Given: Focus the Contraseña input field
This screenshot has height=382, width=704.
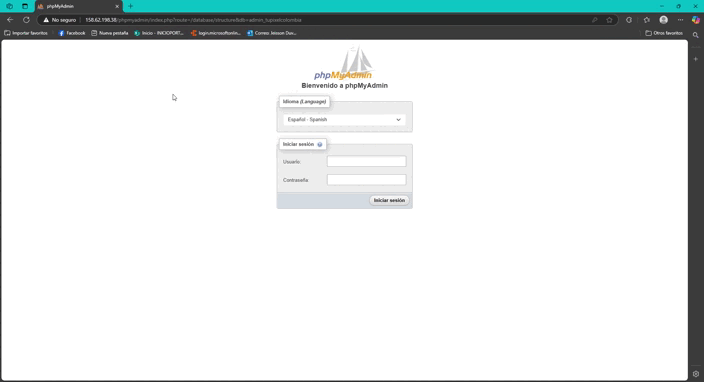Looking at the screenshot, I should (366, 180).
